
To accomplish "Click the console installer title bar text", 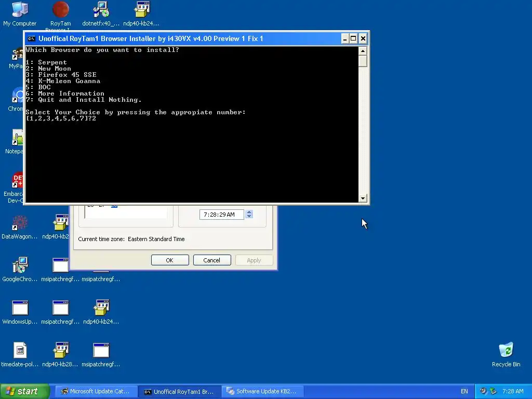I will 151,38.
